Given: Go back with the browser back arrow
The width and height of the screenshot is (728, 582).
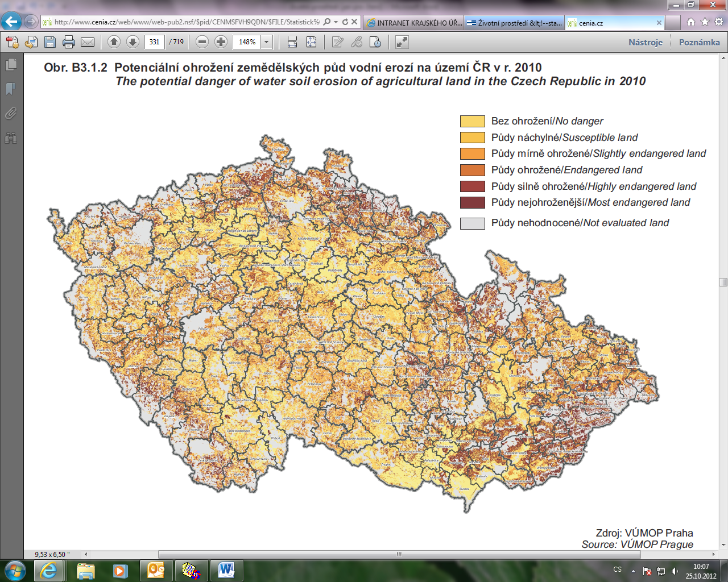Looking at the screenshot, I should (x=11, y=22).
